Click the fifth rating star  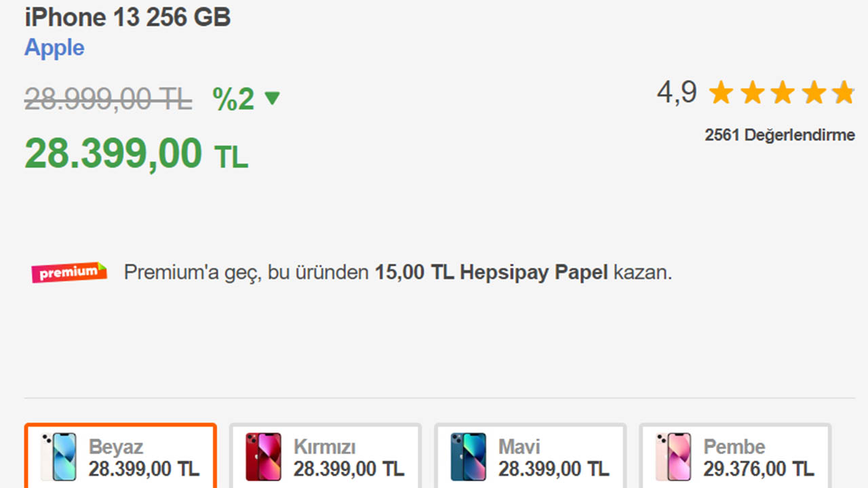pyautogui.click(x=843, y=93)
